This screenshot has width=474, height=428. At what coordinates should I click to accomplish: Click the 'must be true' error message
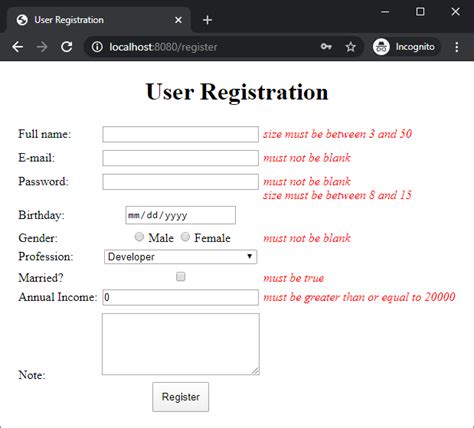(294, 278)
